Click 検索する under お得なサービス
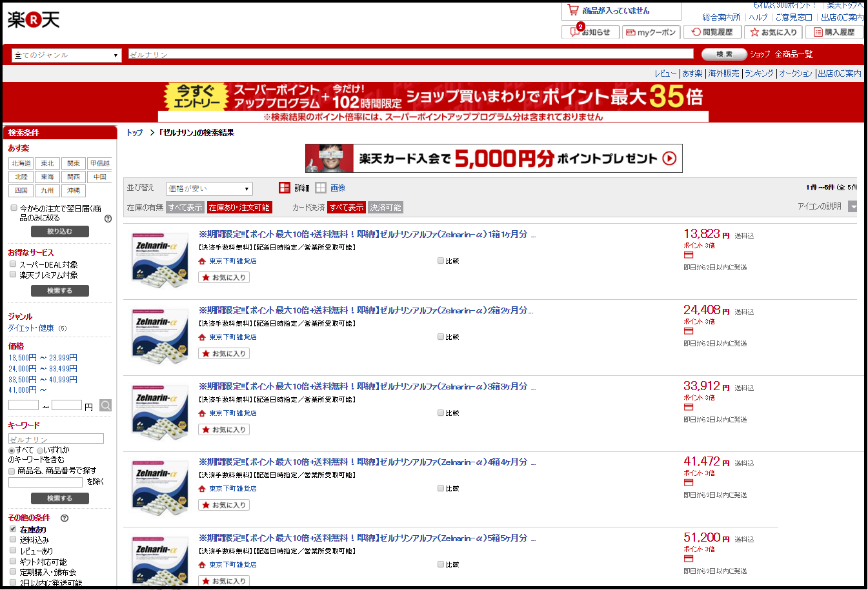The width and height of the screenshot is (868, 590). 60,291
